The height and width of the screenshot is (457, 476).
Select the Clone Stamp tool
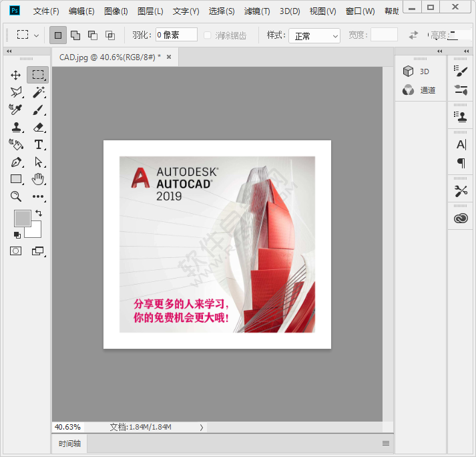[x=16, y=128]
